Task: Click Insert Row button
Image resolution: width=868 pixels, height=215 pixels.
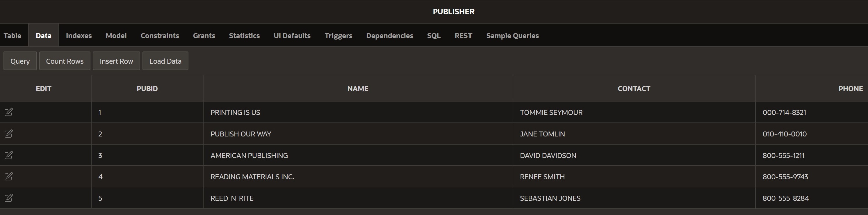Action: tap(116, 61)
